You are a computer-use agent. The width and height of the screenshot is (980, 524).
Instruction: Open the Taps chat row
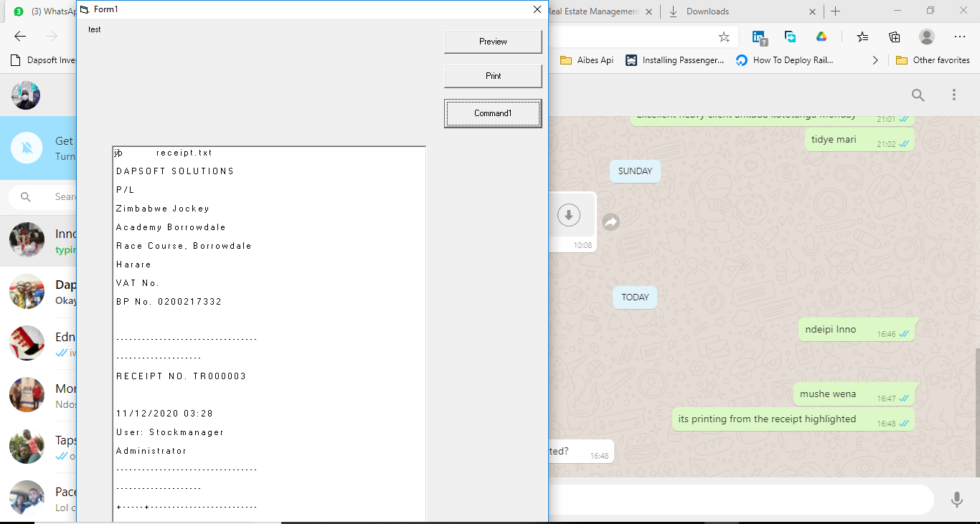(x=39, y=447)
